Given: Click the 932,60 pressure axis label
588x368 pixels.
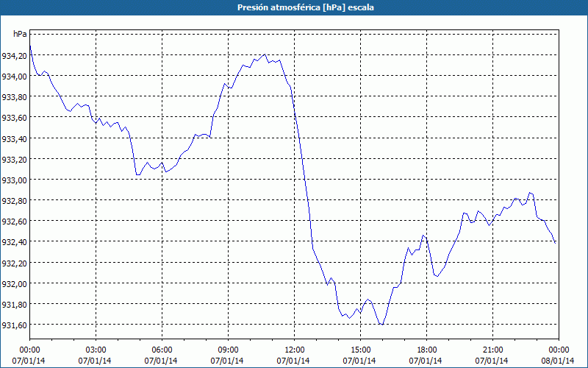Looking at the screenshot, I should [x=14, y=222].
